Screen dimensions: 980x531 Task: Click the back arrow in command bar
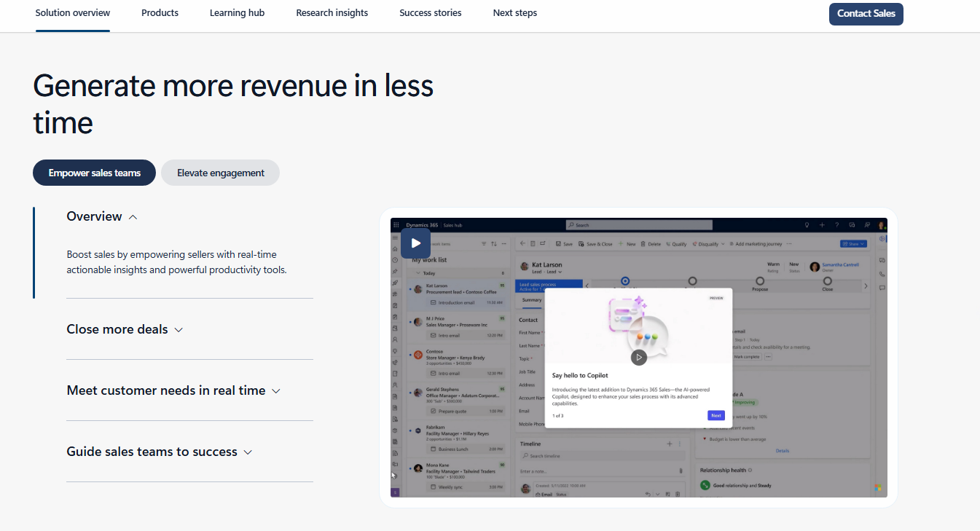coord(522,244)
